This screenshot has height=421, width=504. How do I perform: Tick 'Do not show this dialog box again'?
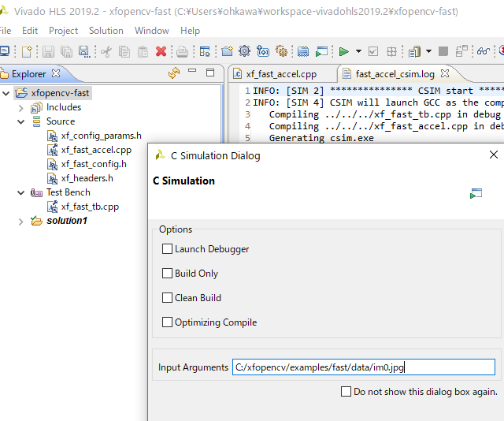(x=346, y=391)
